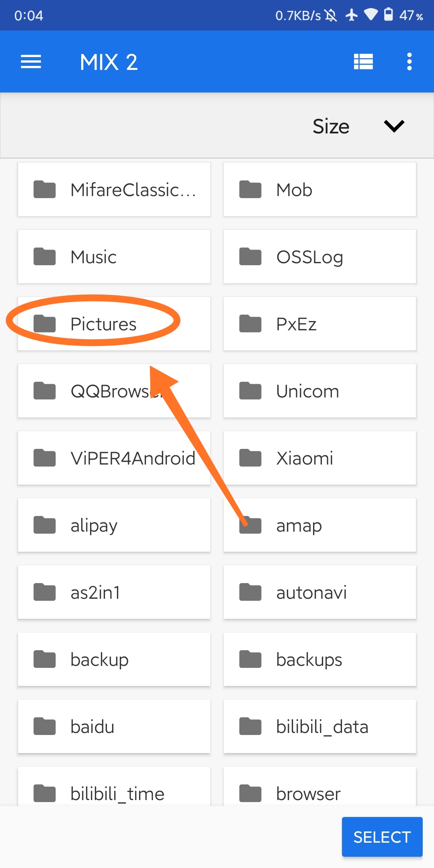434x868 pixels.
Task: Open the bilibili_data folder
Action: [320, 727]
